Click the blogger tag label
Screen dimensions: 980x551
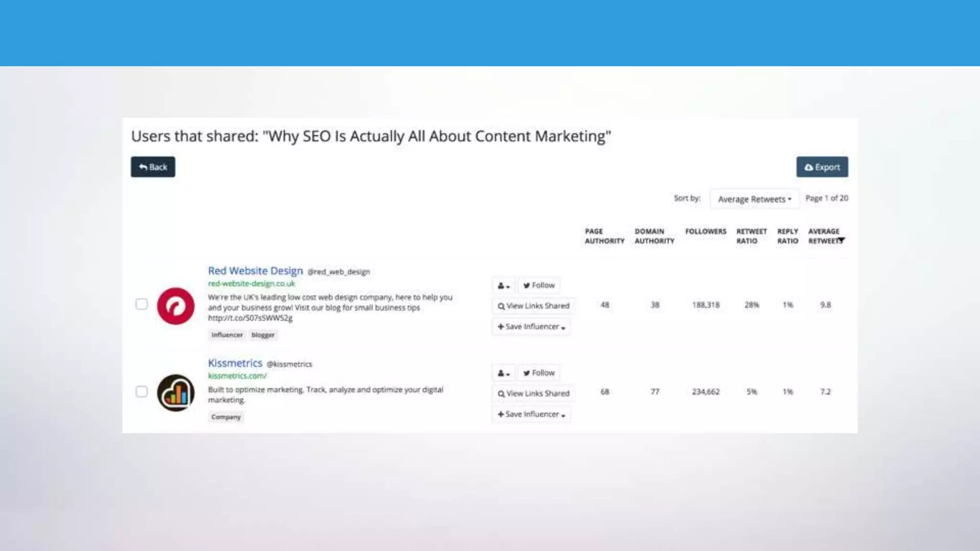click(263, 335)
